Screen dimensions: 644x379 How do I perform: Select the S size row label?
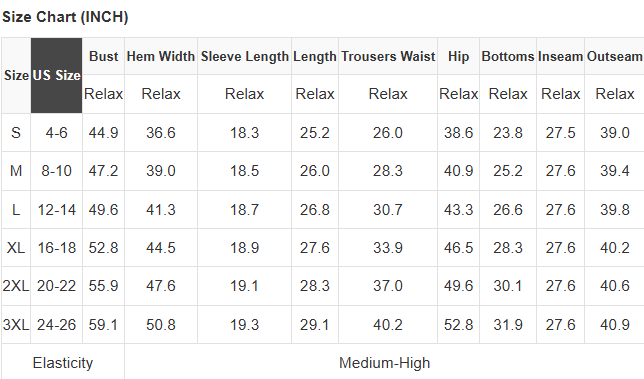click(x=16, y=133)
